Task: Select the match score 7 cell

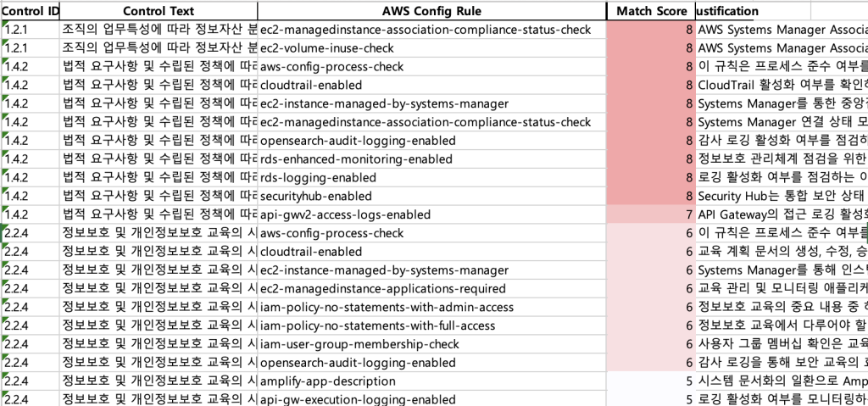Action: pyautogui.click(x=650, y=214)
